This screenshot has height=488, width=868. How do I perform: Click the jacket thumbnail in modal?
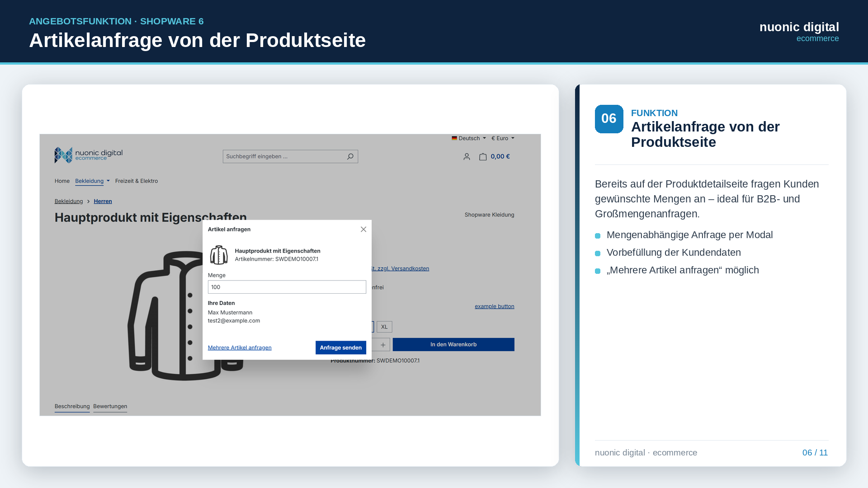(219, 255)
